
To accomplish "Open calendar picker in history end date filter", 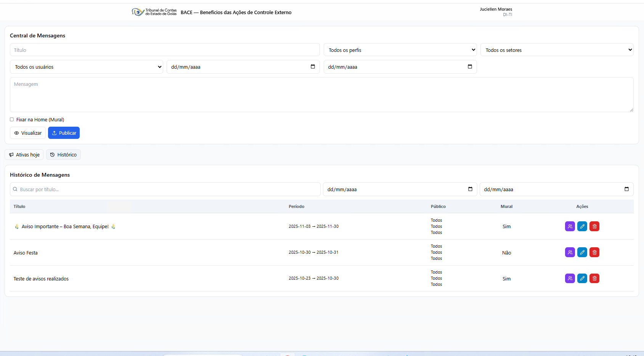I will pos(626,189).
